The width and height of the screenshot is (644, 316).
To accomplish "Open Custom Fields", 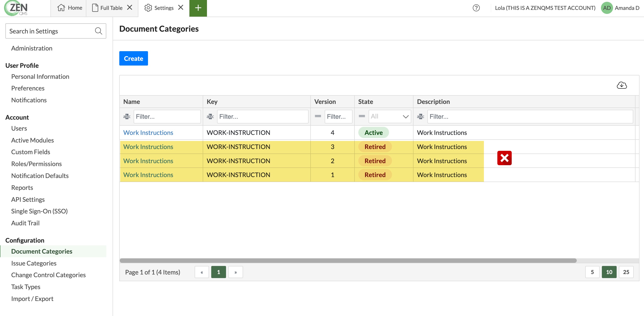I will 31,152.
